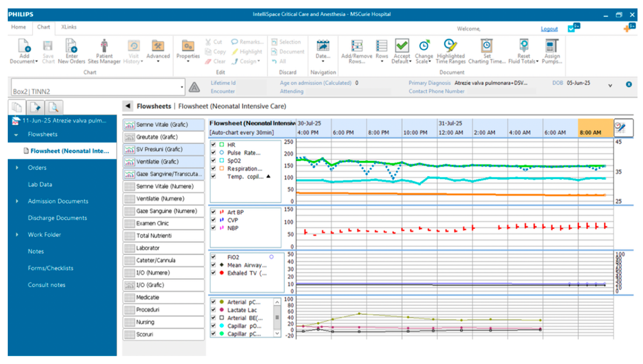Click the Add/Remove Rows icon
Viewport: 643px width, 364px height.
(357, 46)
